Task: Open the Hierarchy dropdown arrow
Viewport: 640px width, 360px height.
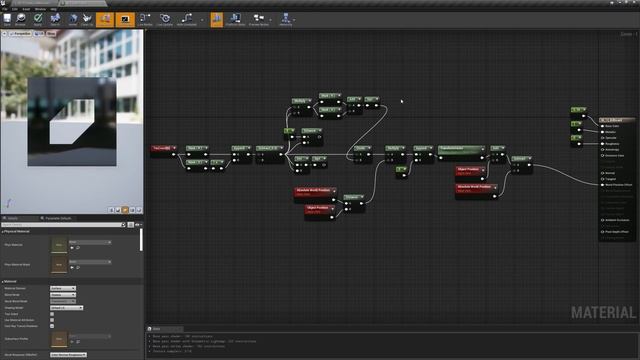Action: [294, 20]
